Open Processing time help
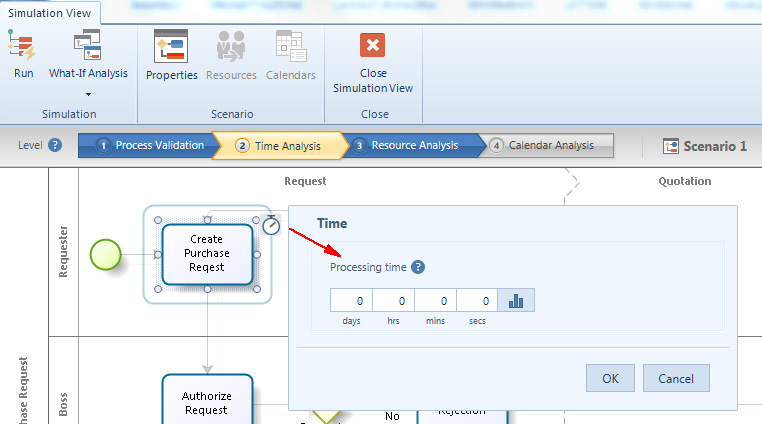762x424 pixels. (x=418, y=267)
